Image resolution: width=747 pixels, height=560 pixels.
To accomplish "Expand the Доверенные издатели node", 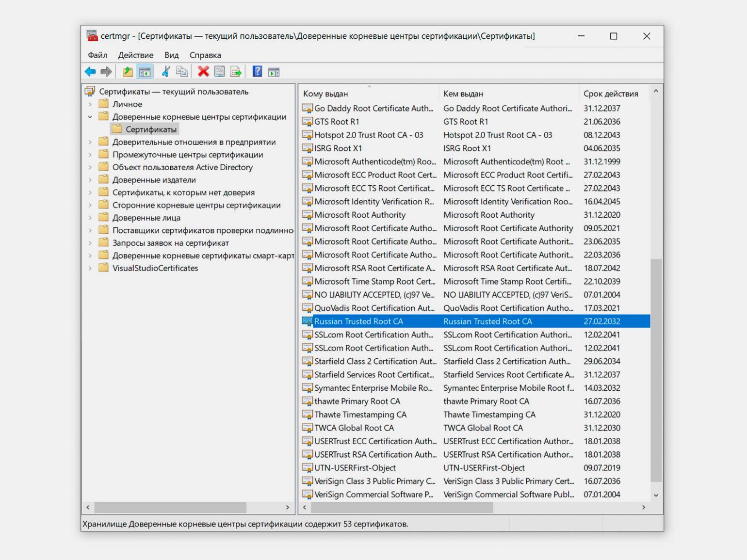I will coord(90,180).
